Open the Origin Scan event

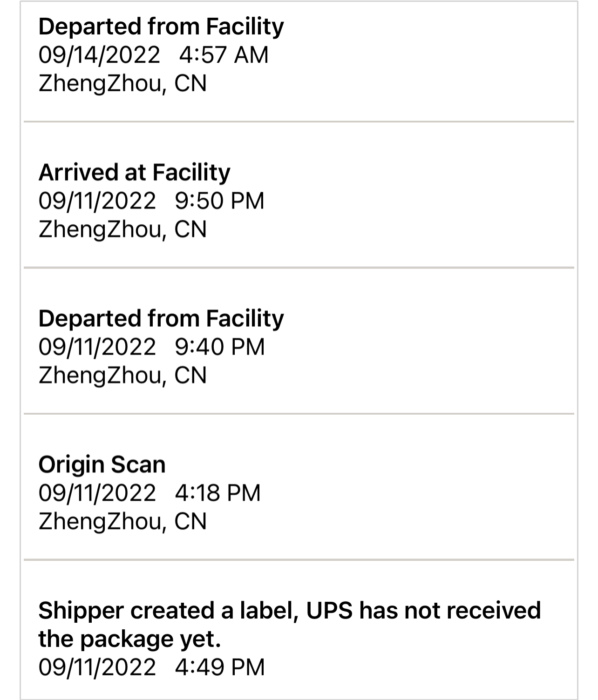point(102,464)
